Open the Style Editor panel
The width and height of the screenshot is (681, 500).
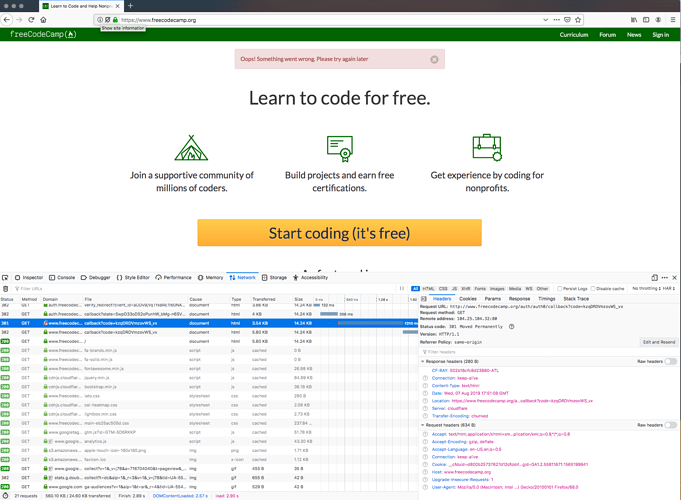133,278
